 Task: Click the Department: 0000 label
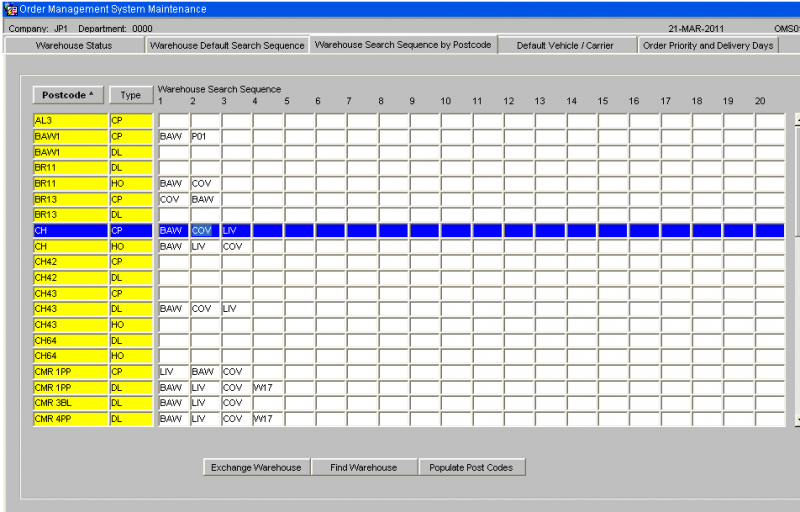[115, 29]
